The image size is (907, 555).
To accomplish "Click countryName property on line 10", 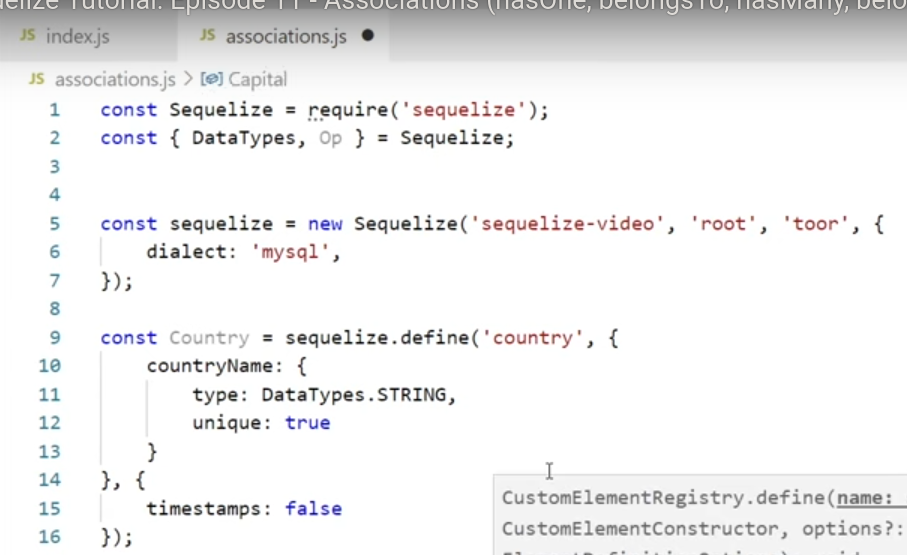I will pos(209,366).
